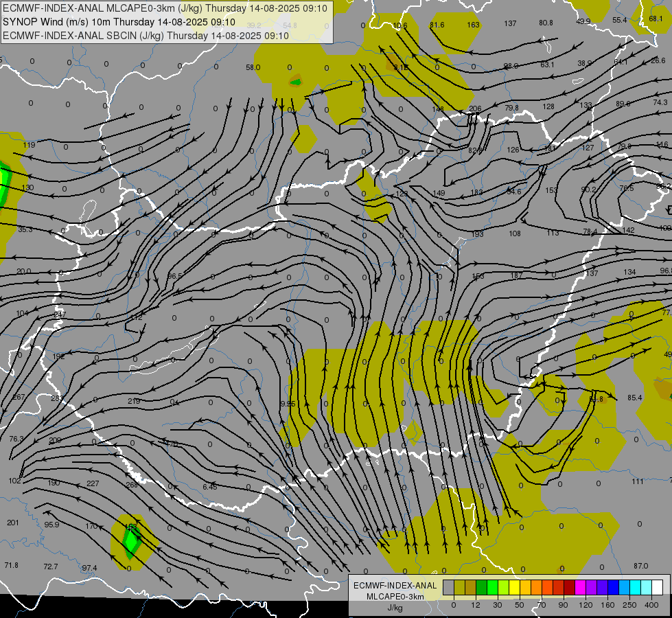Click the dark green legend swatch after 12
Viewport: 672px width, 618px height.
coord(482,588)
